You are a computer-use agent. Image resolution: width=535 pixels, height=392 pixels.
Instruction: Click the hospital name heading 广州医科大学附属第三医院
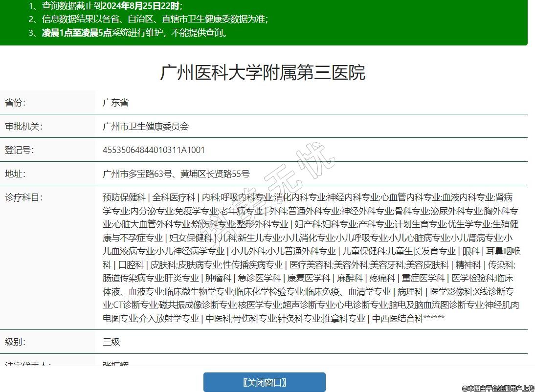pos(263,73)
